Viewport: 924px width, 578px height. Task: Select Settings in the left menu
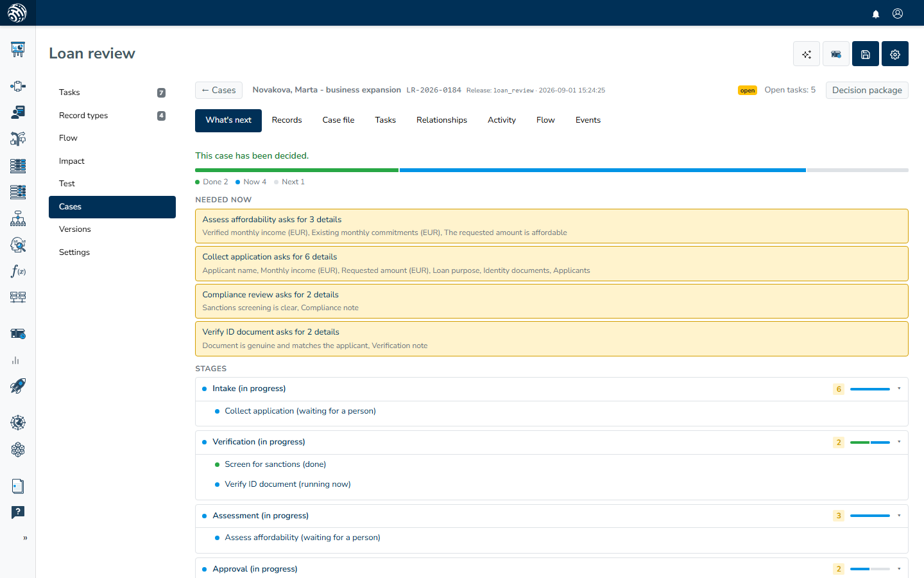(x=112, y=252)
